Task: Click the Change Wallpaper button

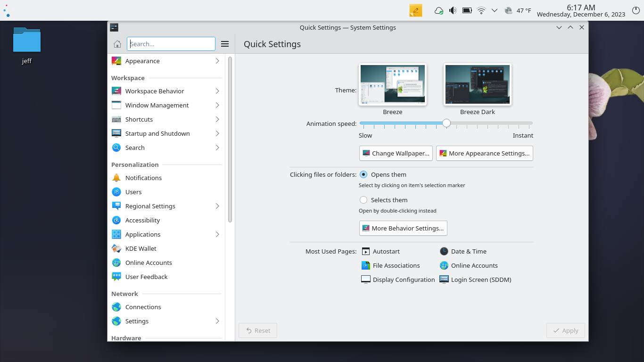Action: (396, 153)
